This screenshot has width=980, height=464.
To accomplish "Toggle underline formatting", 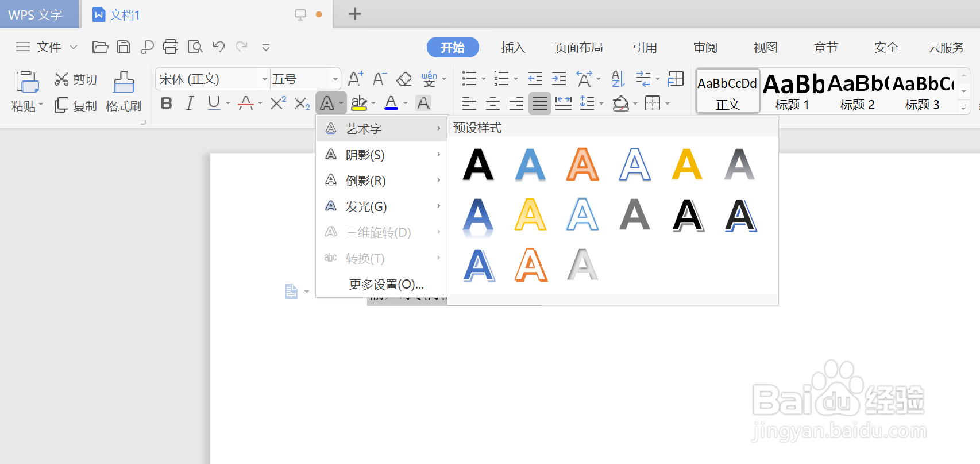I will click(x=214, y=103).
